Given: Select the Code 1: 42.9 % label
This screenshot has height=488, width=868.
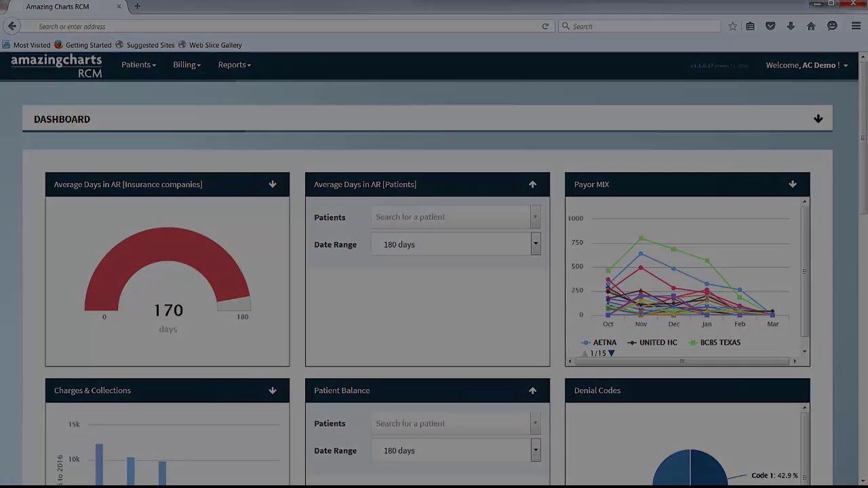Looking at the screenshot, I should point(774,476).
